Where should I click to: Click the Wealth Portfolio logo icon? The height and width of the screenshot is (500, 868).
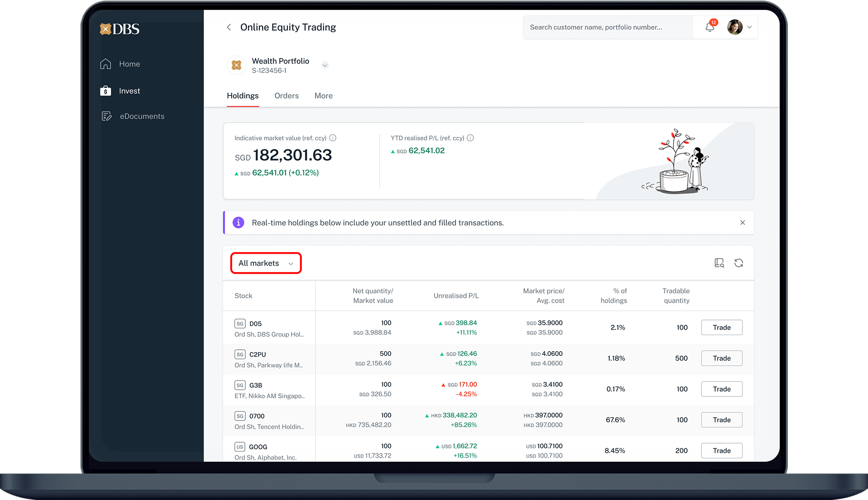(x=236, y=65)
